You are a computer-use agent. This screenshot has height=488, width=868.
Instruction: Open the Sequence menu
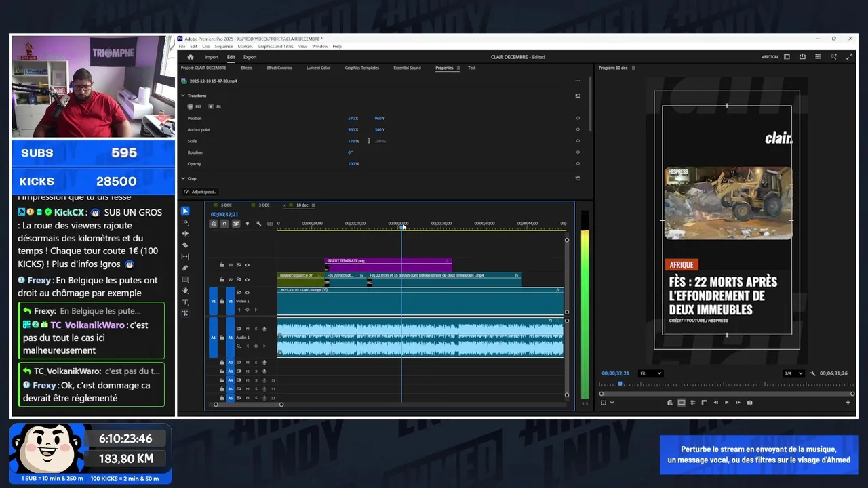(x=224, y=47)
